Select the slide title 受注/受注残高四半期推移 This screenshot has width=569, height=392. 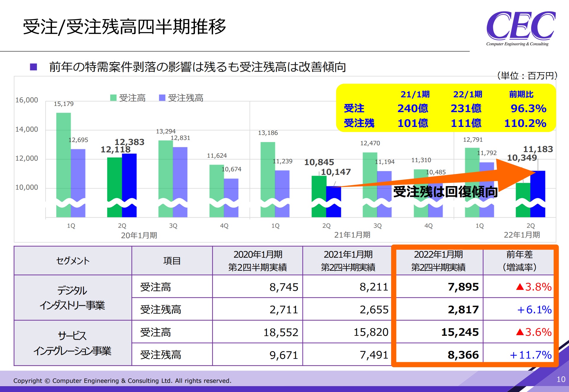click(125, 27)
